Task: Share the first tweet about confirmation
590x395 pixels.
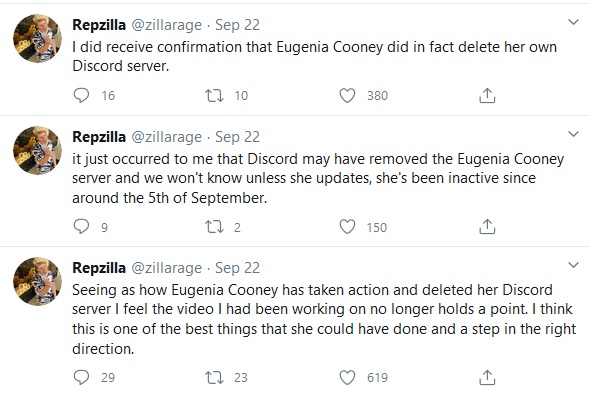Action: 487,96
